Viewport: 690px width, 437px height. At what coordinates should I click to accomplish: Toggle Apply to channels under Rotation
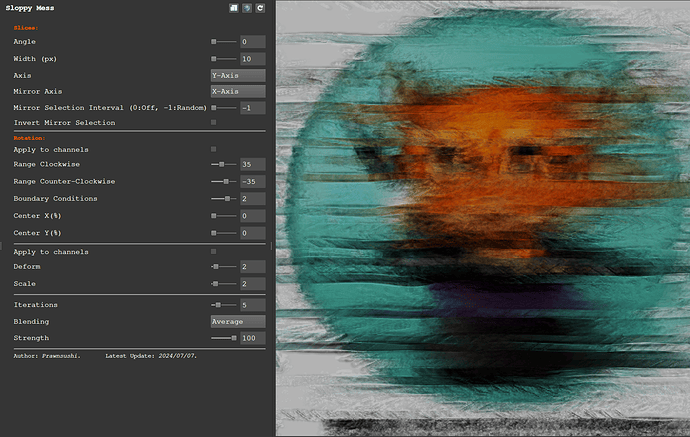[x=213, y=149]
